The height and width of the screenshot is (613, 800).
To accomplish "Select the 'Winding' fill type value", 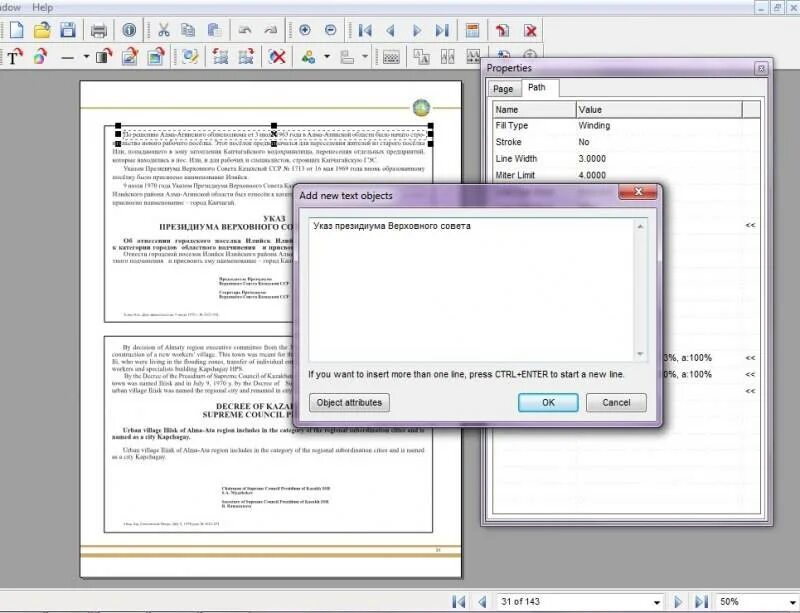I will (x=594, y=126).
